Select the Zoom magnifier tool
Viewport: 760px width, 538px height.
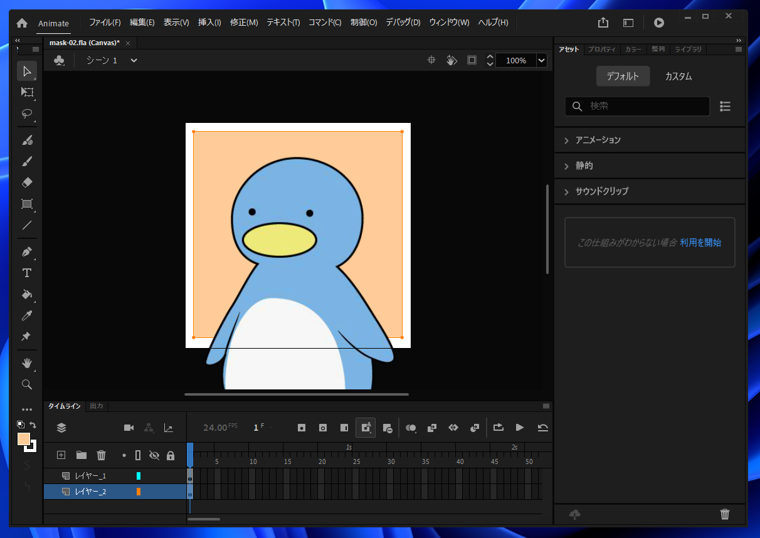coord(27,384)
